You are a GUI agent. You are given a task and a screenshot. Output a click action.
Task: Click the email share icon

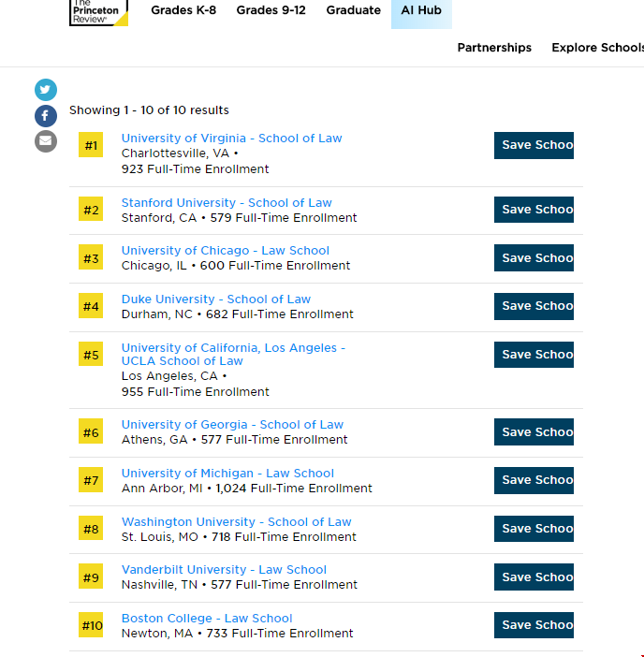(46, 141)
